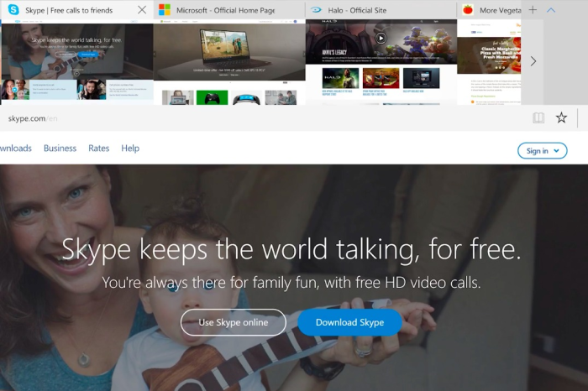588x391 pixels.
Task: Click the Microsoft four-color logo on tab
Action: 165,10
